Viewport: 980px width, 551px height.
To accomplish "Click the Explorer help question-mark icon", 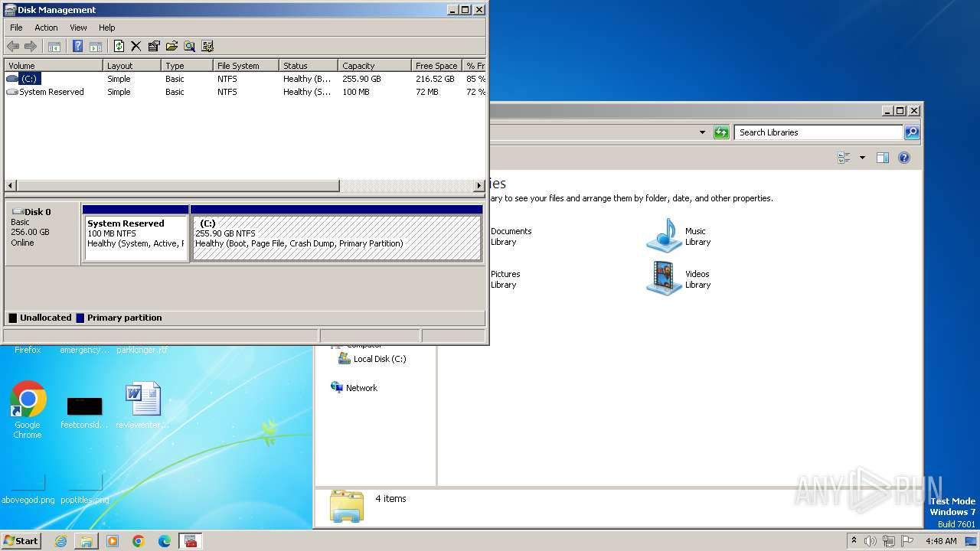I will point(903,158).
